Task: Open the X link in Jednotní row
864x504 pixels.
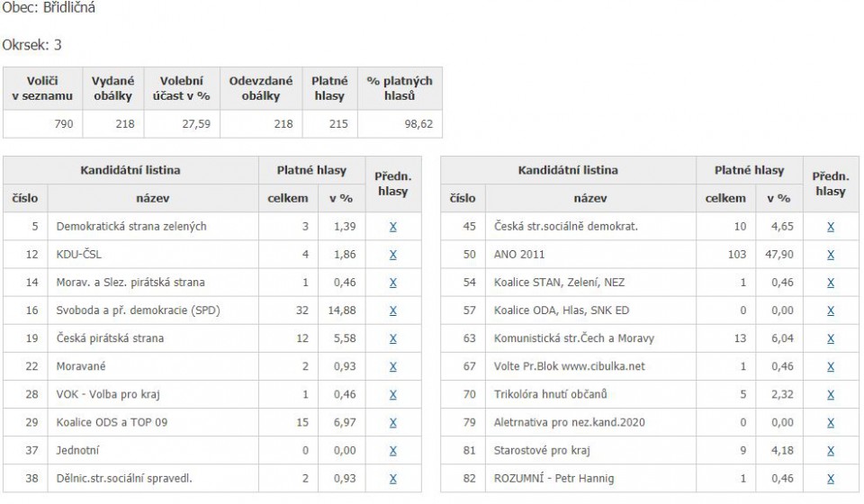Action: point(393,451)
